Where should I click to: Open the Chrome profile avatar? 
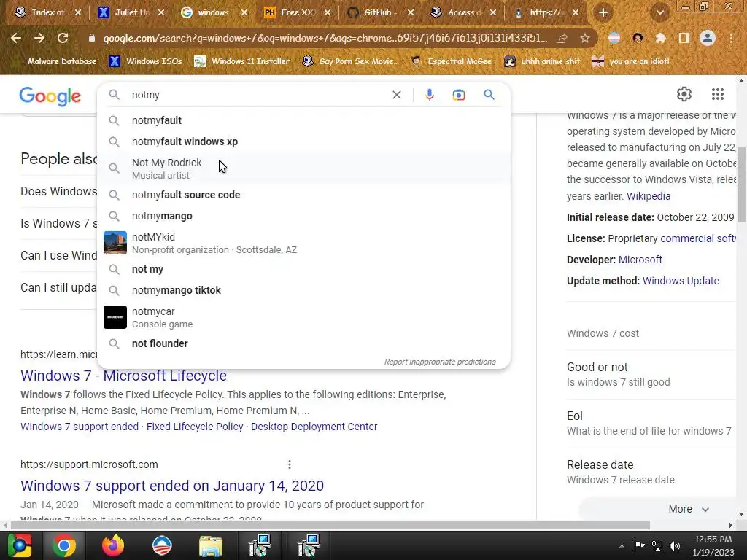pyautogui.click(x=708, y=38)
